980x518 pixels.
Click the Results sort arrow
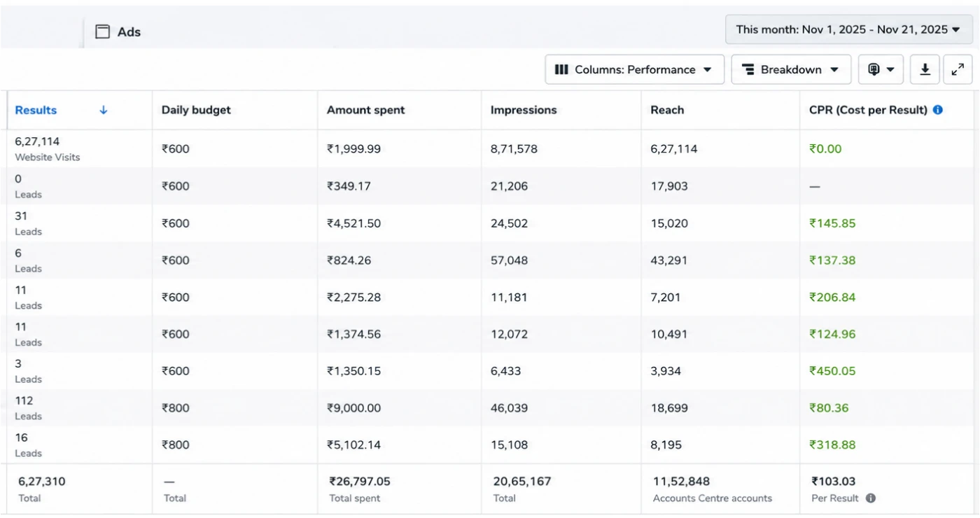(104, 110)
